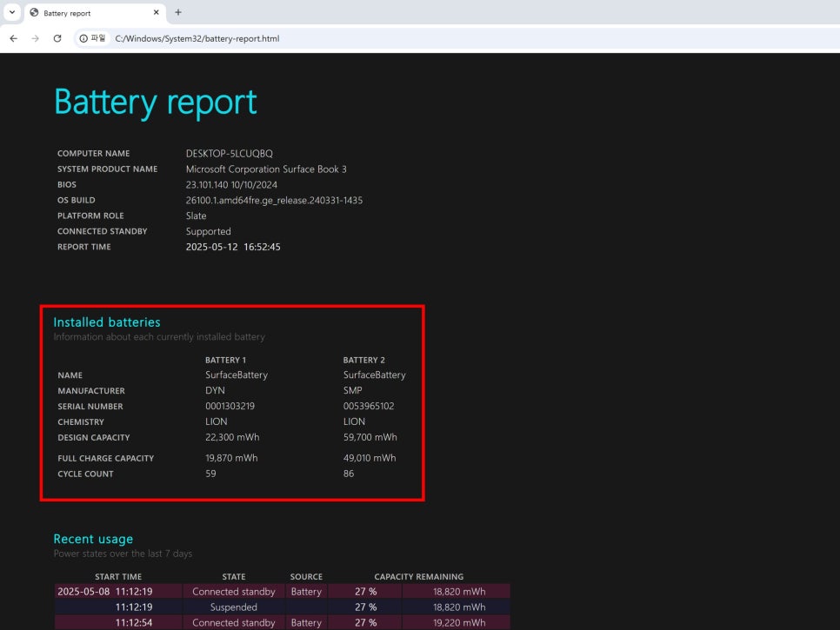Click the Platform Role value Slate
The width and height of the screenshot is (840, 630).
coord(196,216)
